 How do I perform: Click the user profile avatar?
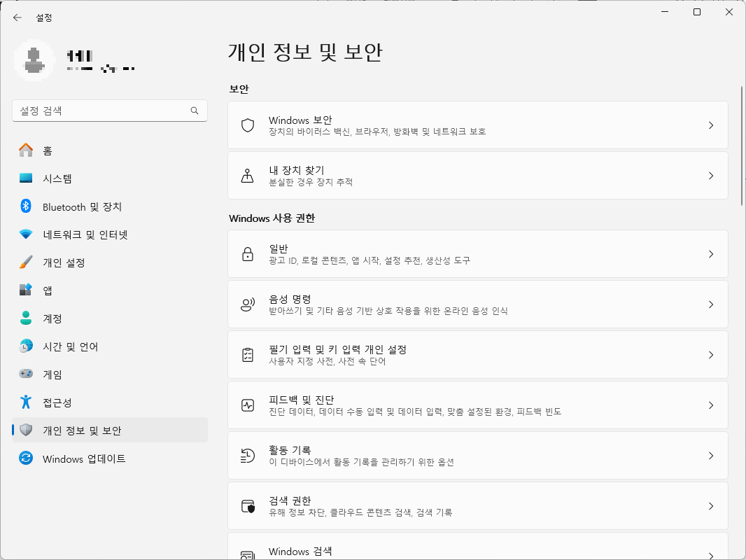point(34,60)
